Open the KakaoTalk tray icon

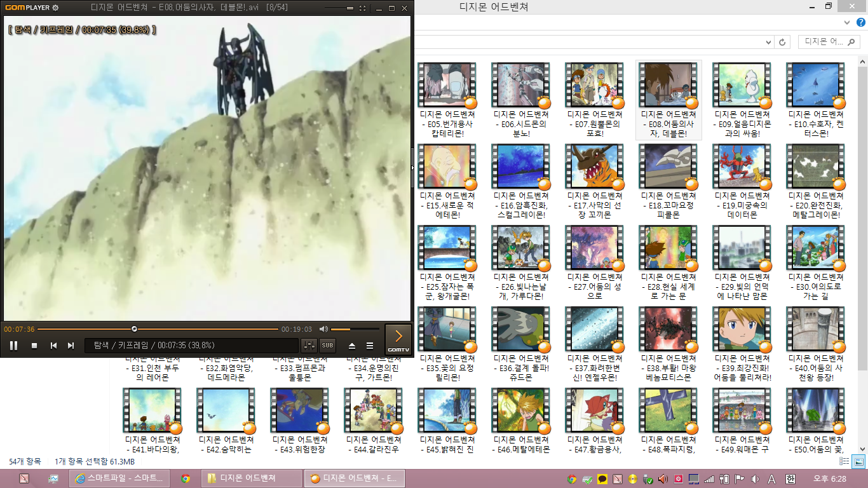tap(602, 478)
